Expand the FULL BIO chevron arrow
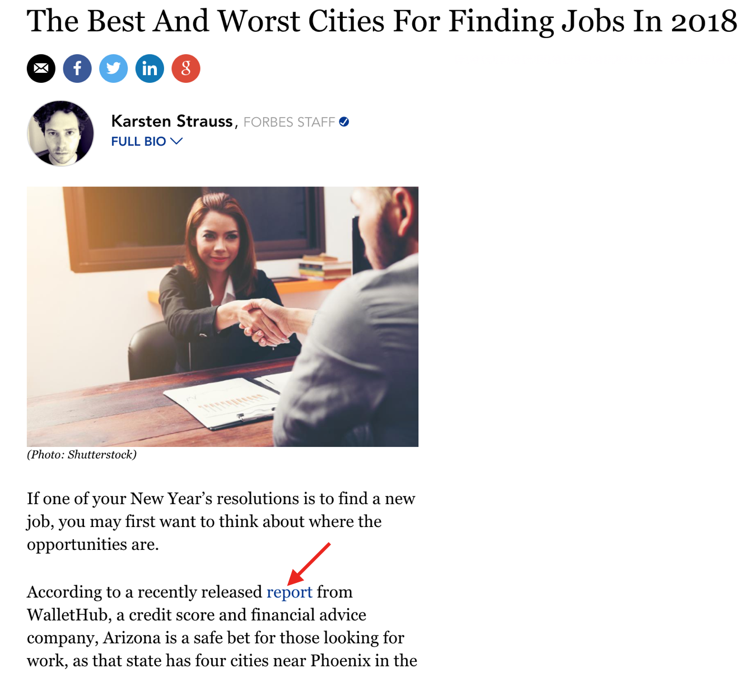 176,141
